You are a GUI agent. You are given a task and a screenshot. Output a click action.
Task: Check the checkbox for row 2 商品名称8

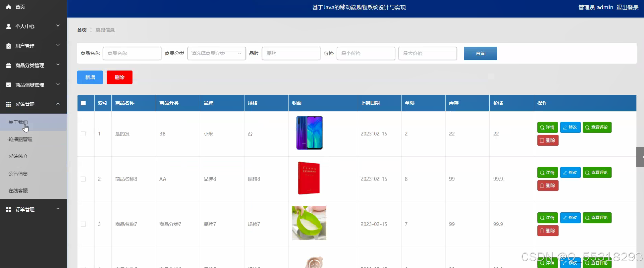[83, 179]
